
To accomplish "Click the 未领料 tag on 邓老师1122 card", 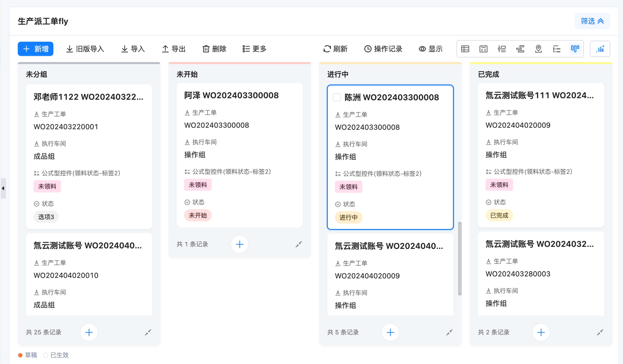I will click(x=47, y=186).
